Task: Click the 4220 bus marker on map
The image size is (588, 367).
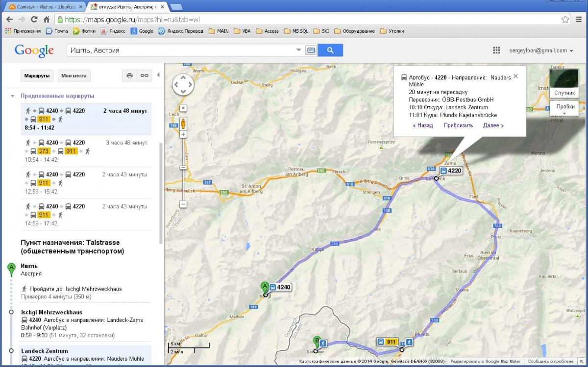Action: 451,171
